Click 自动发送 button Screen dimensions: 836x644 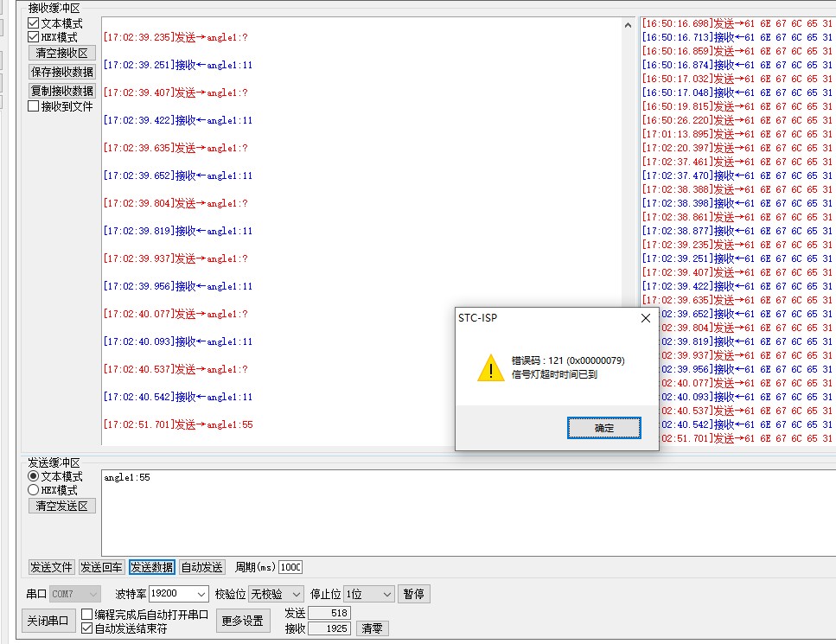pyautogui.click(x=202, y=567)
